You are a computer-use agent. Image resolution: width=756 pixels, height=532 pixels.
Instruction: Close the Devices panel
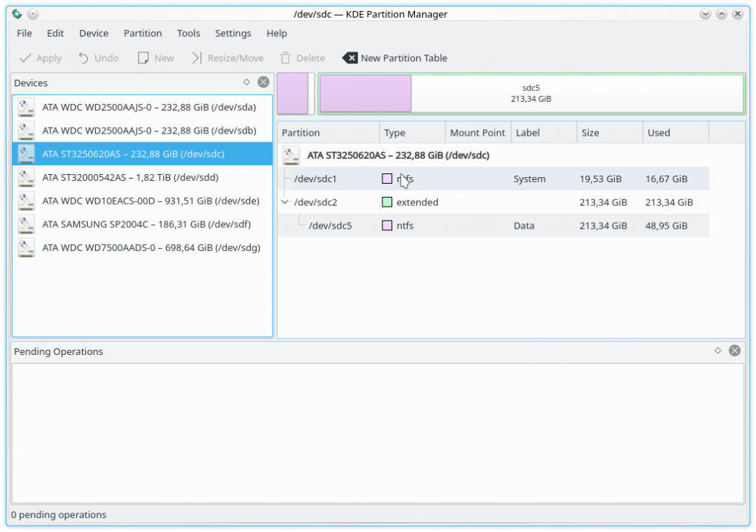tap(264, 83)
